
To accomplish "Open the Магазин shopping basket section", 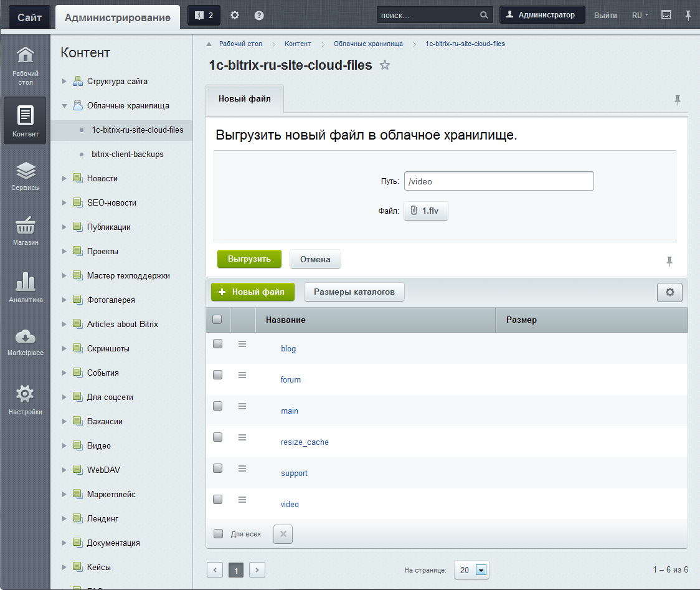I will pos(25,230).
